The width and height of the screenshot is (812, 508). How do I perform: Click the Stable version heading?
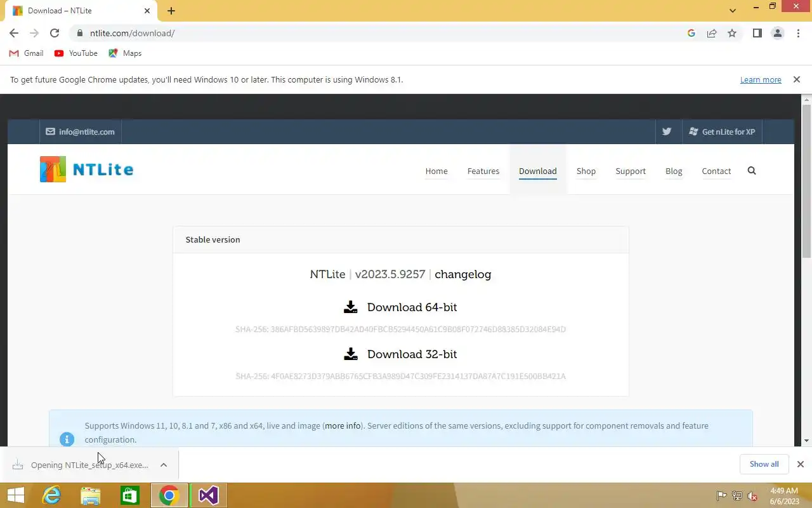click(x=213, y=240)
